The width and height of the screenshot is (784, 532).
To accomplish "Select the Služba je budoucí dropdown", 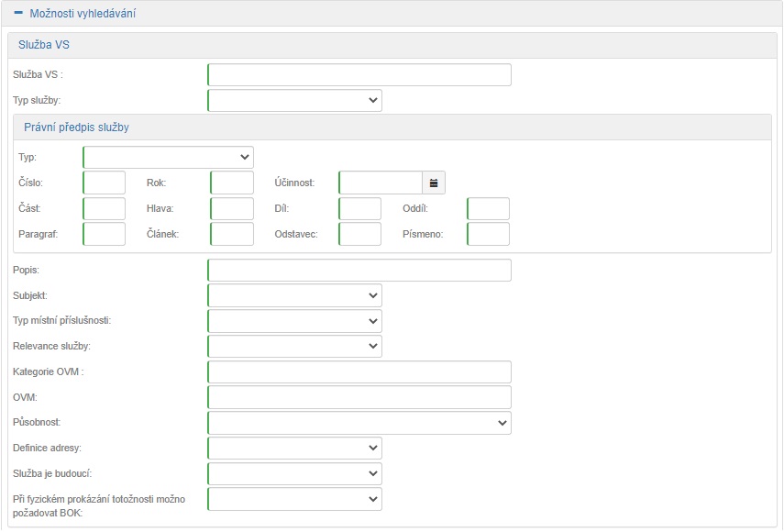I will (x=294, y=473).
